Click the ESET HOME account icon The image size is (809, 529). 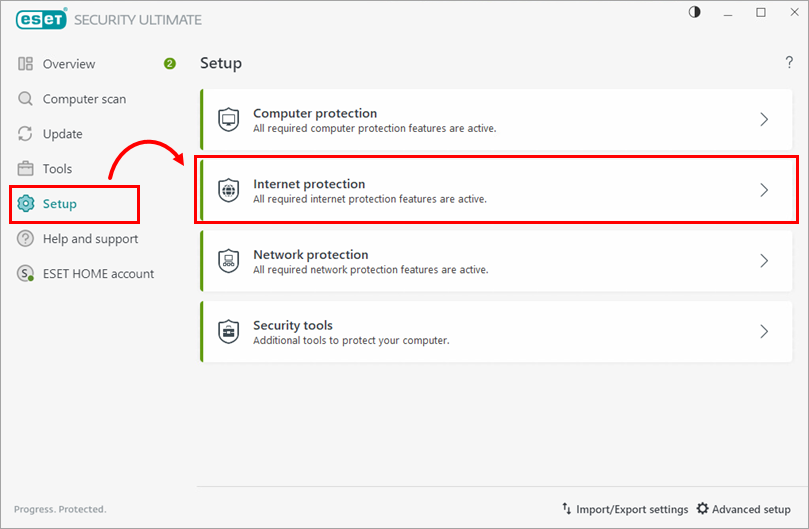point(26,274)
